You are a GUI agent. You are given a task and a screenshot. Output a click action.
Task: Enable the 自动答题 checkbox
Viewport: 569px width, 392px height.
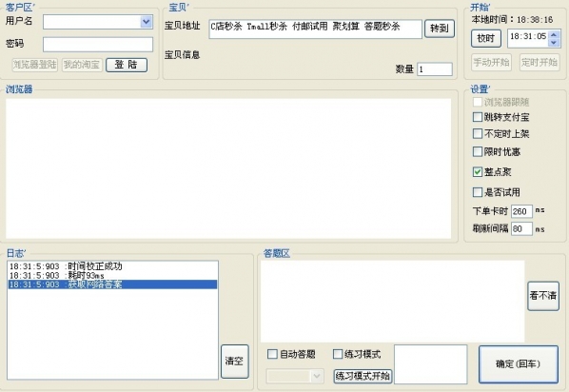[272, 354]
